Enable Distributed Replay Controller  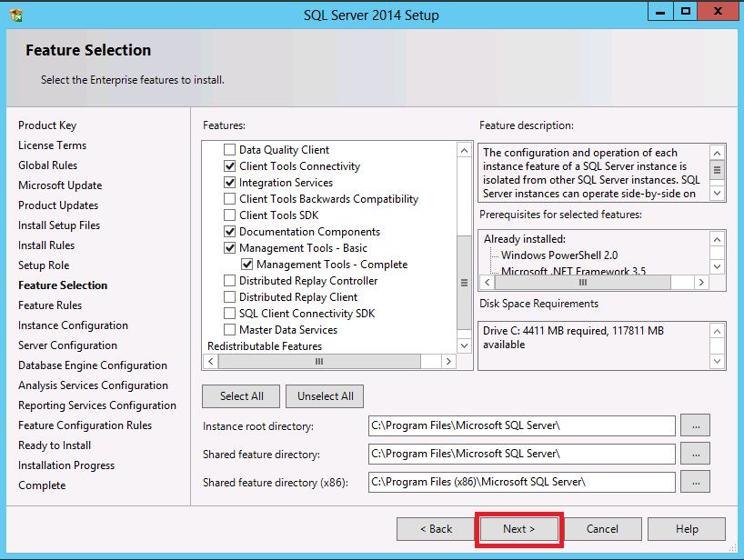[229, 281]
